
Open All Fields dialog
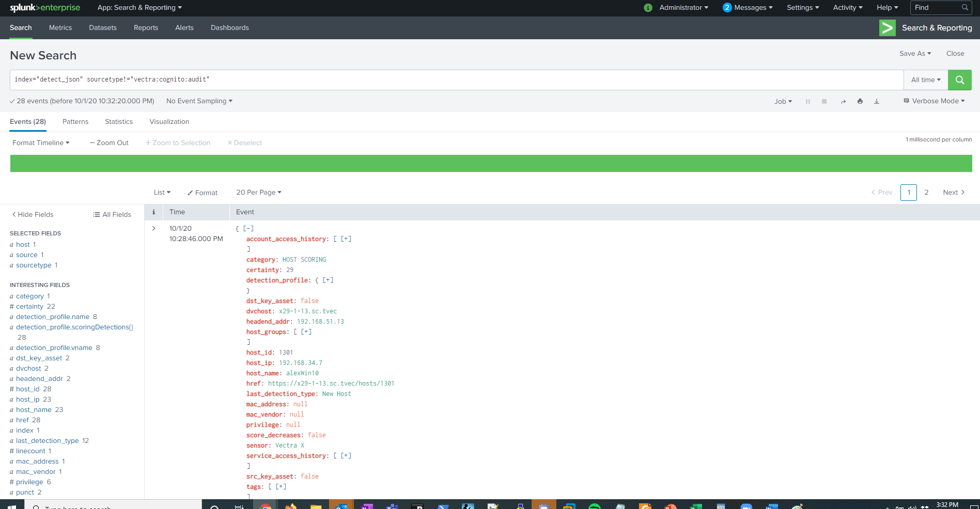point(112,215)
